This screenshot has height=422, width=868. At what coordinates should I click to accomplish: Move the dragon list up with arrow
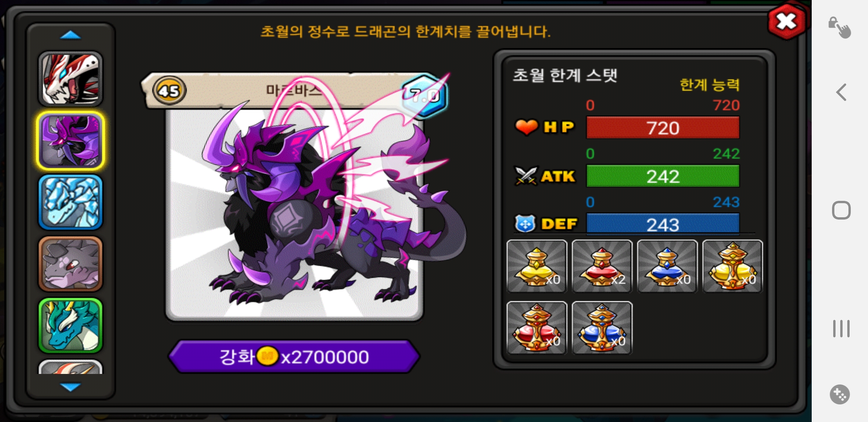(70, 35)
